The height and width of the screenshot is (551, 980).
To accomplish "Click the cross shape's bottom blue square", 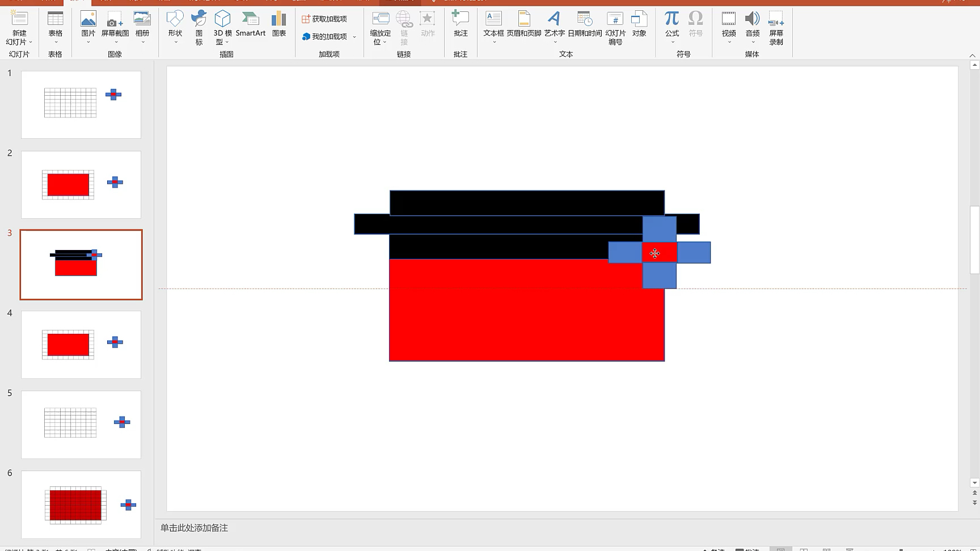I will [x=660, y=275].
